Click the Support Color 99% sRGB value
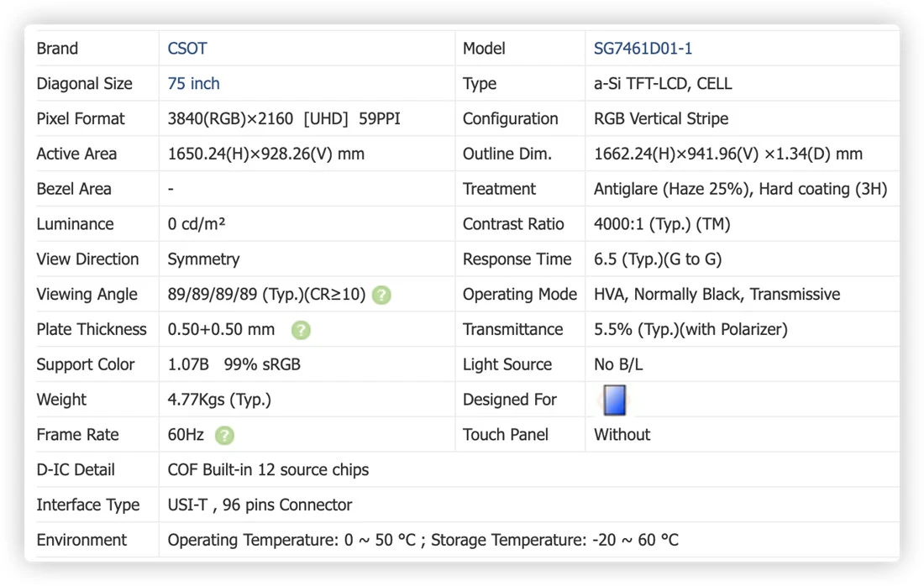Image resolution: width=924 pixels, height=586 pixels. [262, 364]
